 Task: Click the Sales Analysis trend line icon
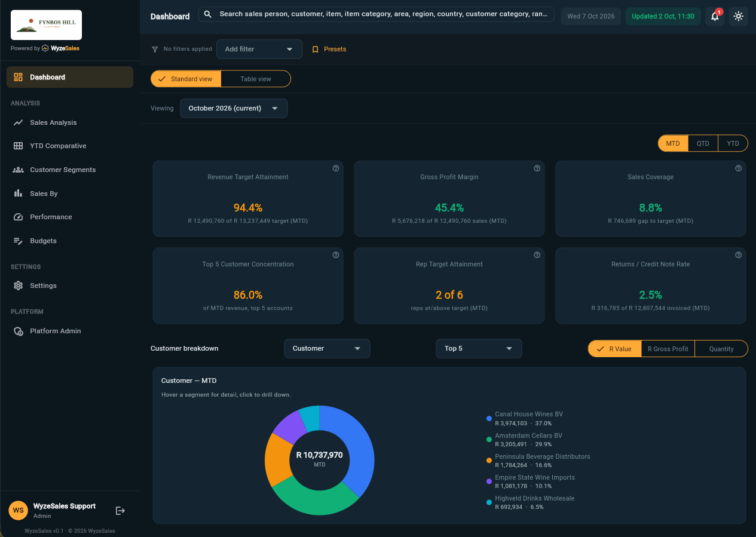tap(18, 122)
